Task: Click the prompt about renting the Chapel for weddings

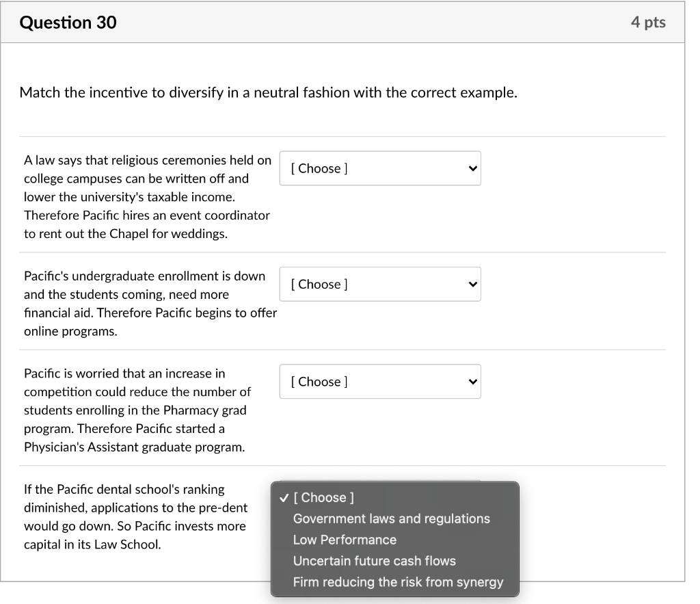Action: click(148, 197)
